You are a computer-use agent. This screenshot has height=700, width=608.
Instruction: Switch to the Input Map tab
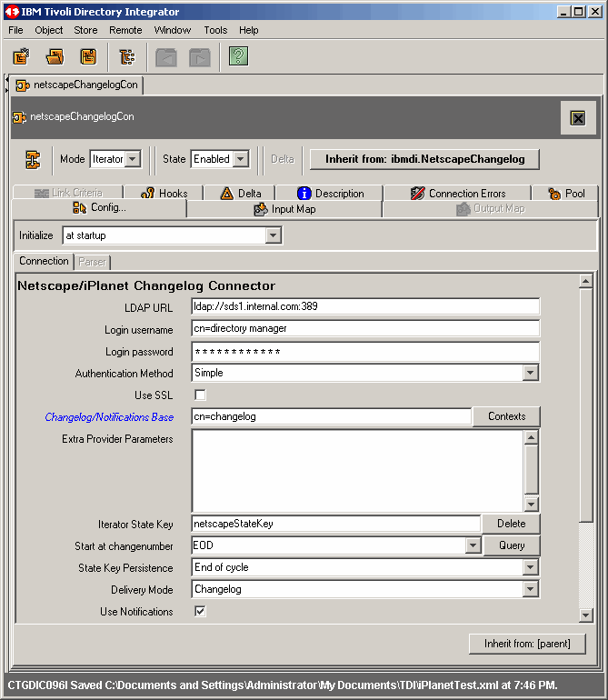[284, 209]
